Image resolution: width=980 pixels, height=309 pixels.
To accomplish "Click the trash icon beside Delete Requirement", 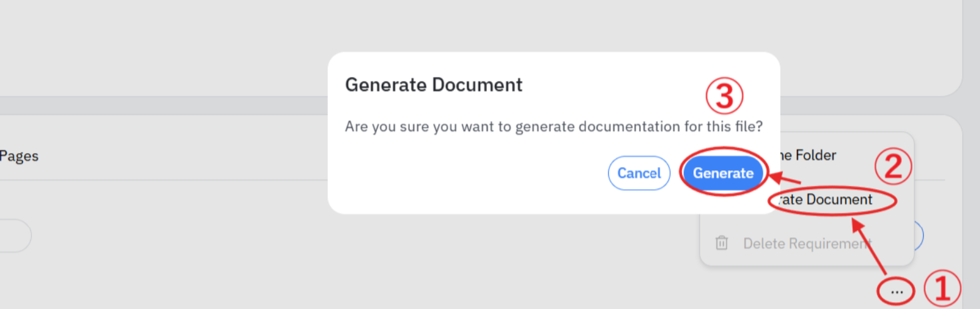I will tap(722, 243).
